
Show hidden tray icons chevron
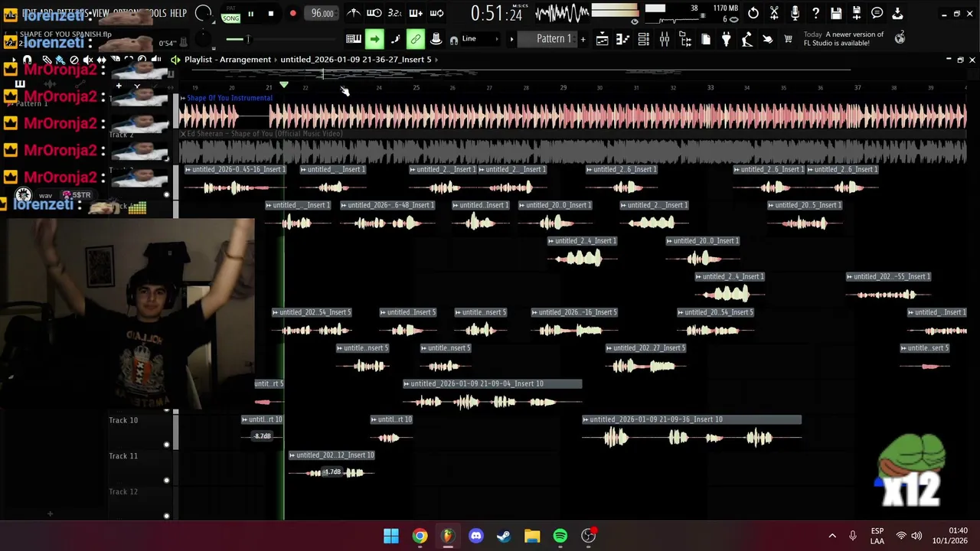[x=832, y=536]
